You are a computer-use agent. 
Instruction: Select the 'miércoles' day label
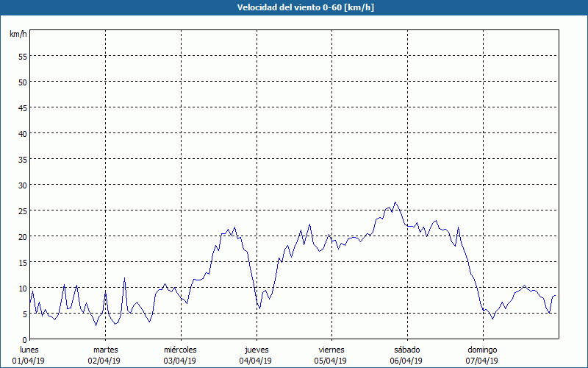(180, 350)
